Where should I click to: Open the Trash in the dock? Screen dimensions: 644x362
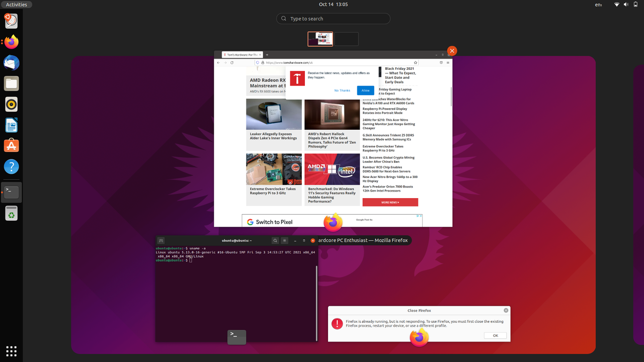11,213
